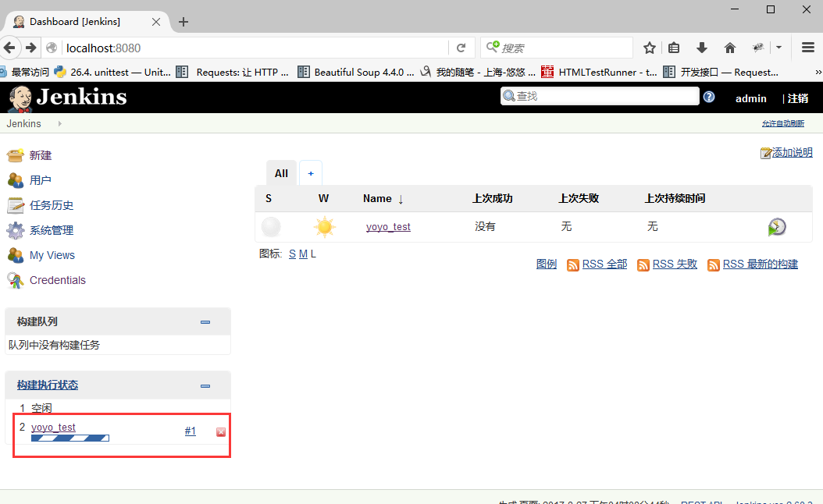This screenshot has width=823, height=504.
Task: Click the 添加说明 edit note icon
Action: pos(766,153)
